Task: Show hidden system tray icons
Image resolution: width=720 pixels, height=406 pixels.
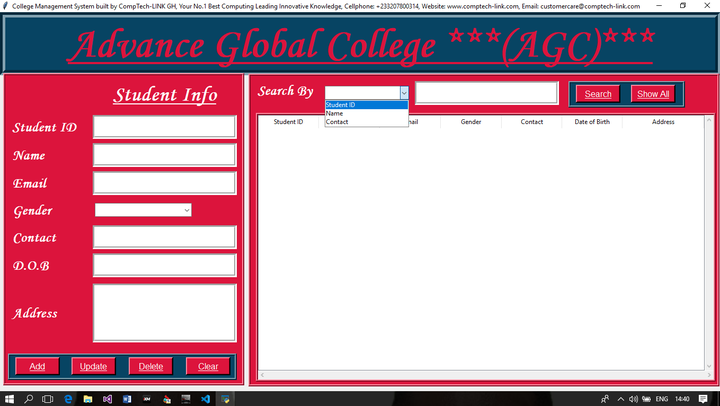Action: [620, 399]
